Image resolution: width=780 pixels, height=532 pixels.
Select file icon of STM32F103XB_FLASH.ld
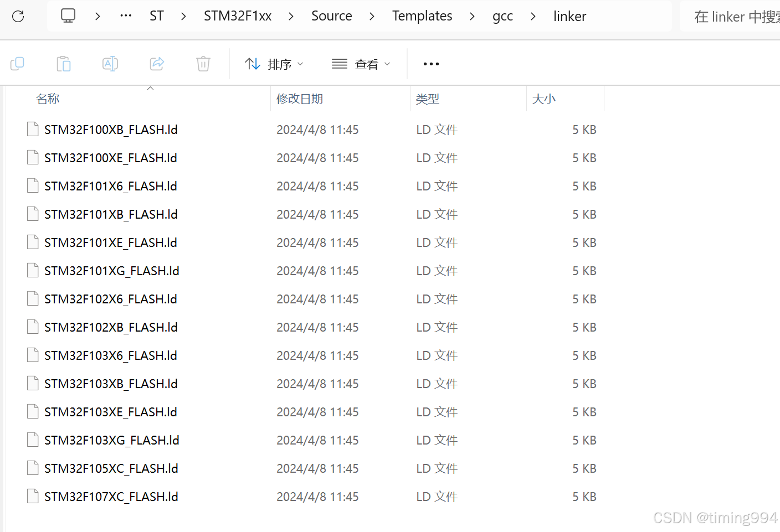coord(33,384)
